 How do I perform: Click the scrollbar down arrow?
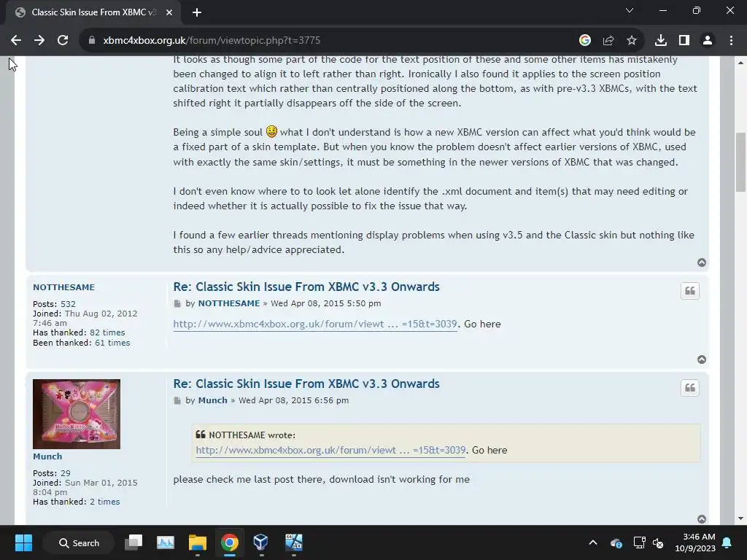point(740,518)
